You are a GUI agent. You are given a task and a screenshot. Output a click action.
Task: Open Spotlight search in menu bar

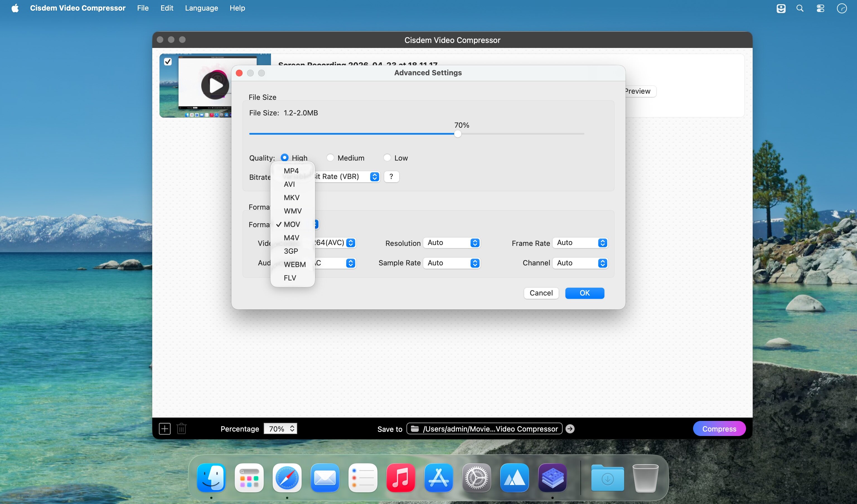(x=800, y=8)
